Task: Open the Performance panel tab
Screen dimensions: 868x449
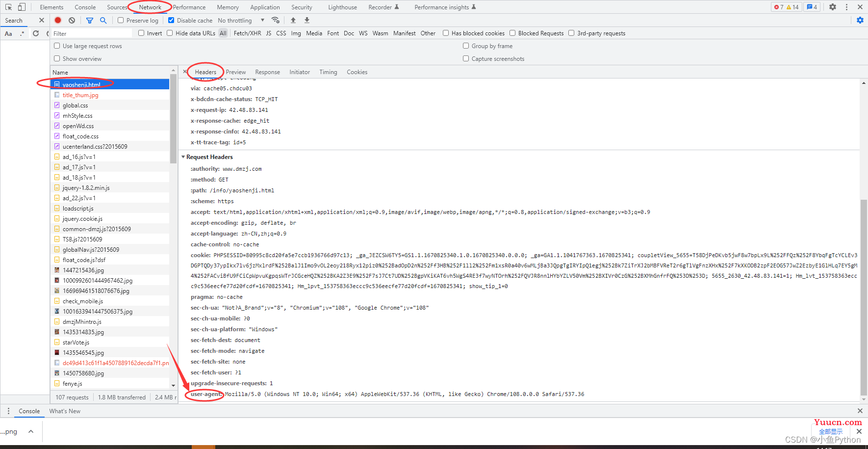Action: click(189, 7)
